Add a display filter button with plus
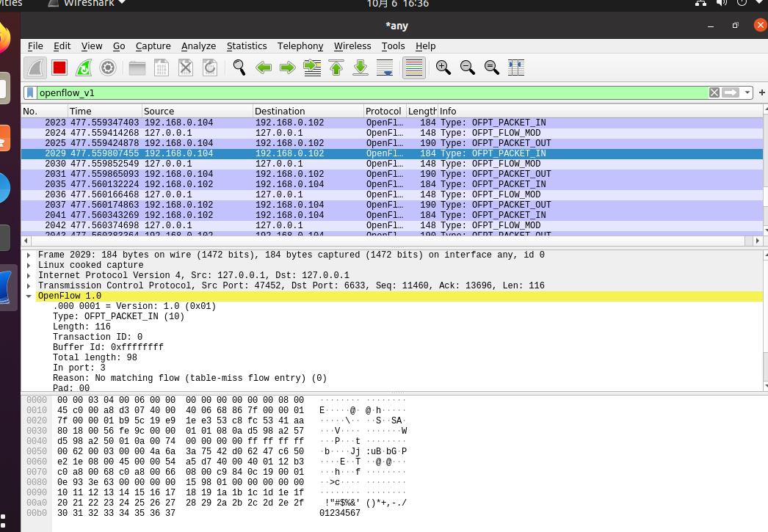Viewport: 768px width, 532px height. click(x=761, y=92)
